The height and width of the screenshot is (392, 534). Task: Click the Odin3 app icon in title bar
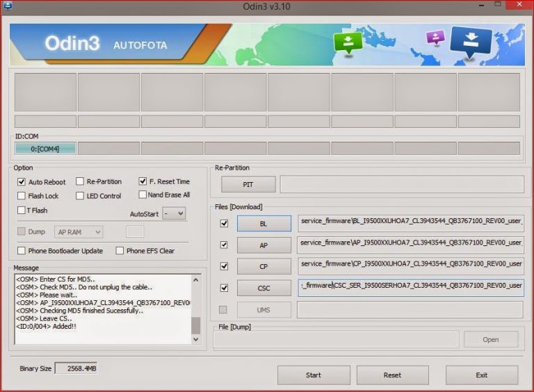point(7,6)
